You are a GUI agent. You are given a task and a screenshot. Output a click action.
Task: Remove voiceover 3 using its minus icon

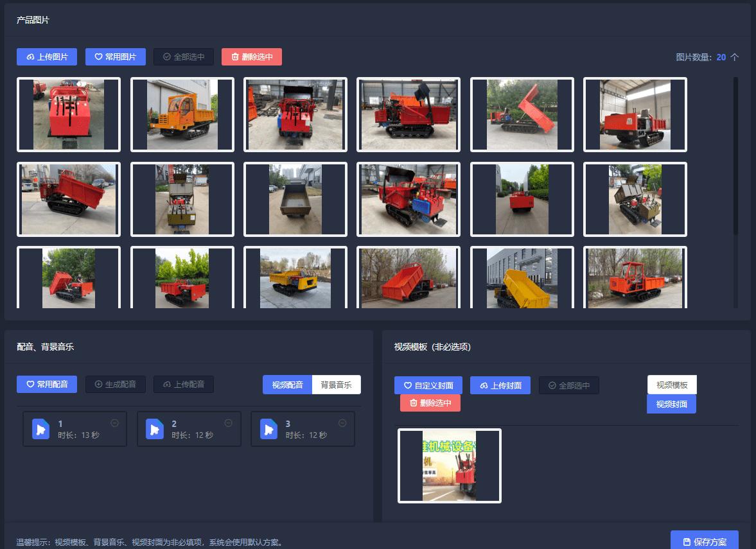click(x=342, y=423)
